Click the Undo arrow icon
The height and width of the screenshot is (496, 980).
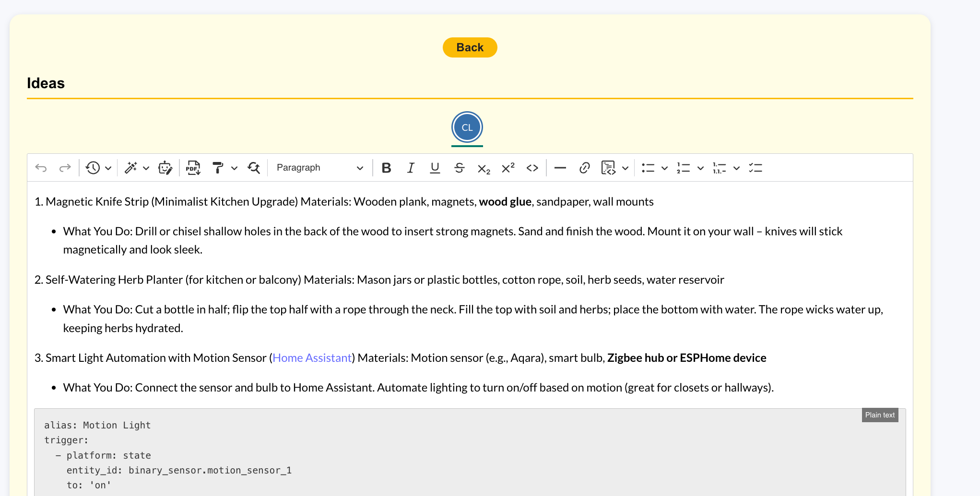(41, 168)
